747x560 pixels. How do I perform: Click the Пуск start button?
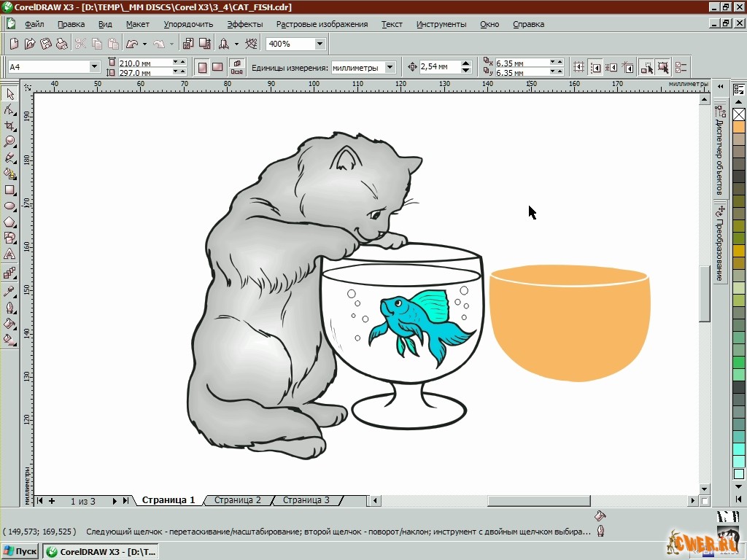pyautogui.click(x=20, y=551)
